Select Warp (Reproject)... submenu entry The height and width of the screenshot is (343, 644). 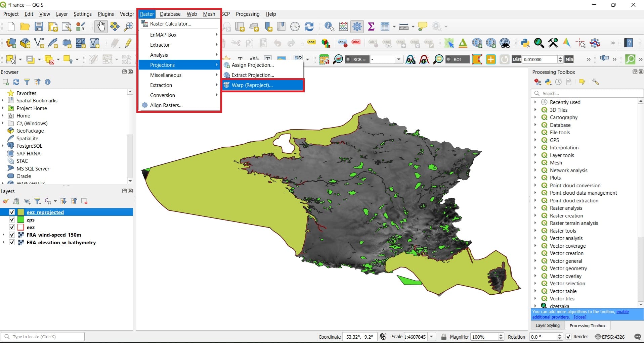click(x=263, y=85)
